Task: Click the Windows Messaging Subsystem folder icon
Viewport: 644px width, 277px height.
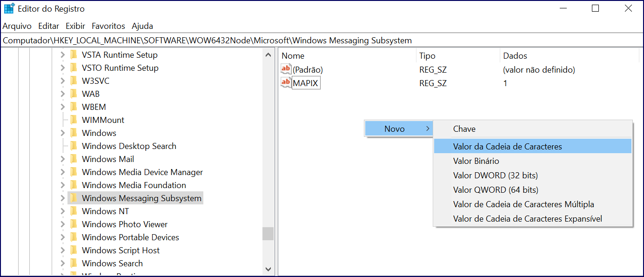Action: pyautogui.click(x=74, y=198)
